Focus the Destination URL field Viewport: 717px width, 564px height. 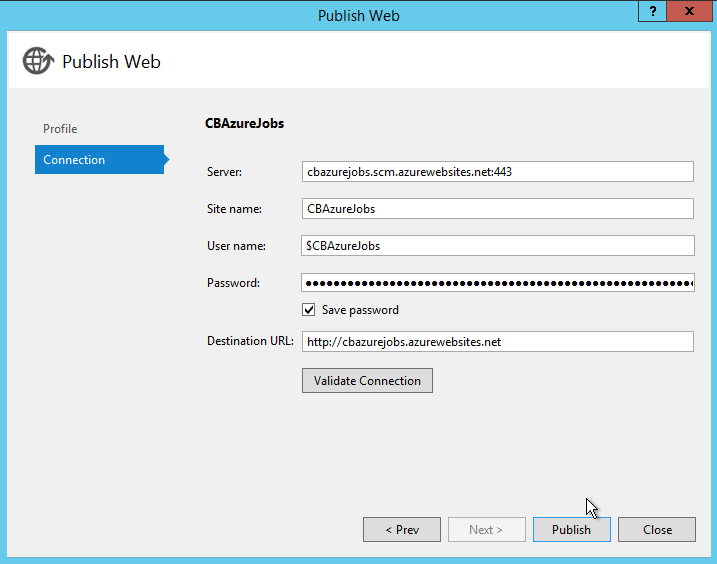[498, 342]
